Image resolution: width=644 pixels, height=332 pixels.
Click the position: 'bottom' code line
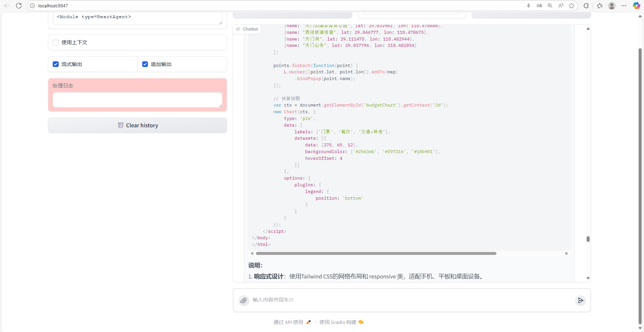pos(339,198)
